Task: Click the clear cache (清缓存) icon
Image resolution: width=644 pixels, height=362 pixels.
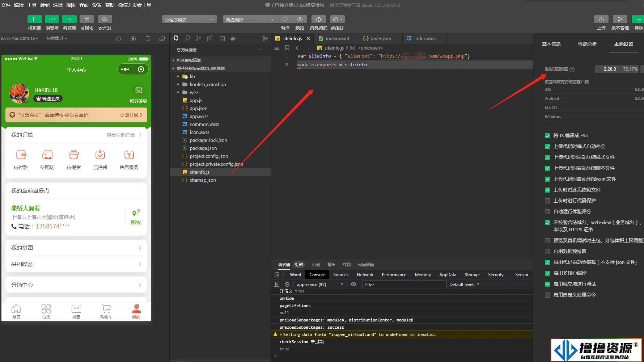Action: click(337, 19)
